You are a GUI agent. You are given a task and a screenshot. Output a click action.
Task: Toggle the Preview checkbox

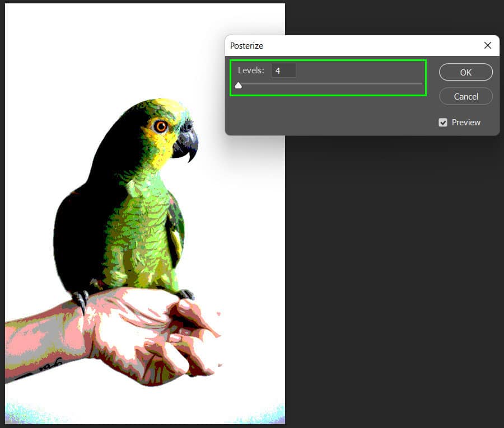click(442, 123)
